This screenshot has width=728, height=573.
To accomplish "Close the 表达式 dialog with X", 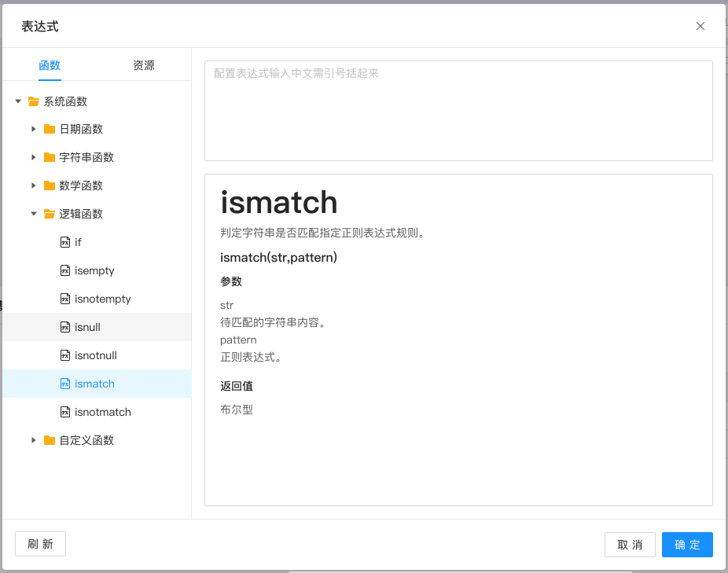I will click(x=700, y=26).
